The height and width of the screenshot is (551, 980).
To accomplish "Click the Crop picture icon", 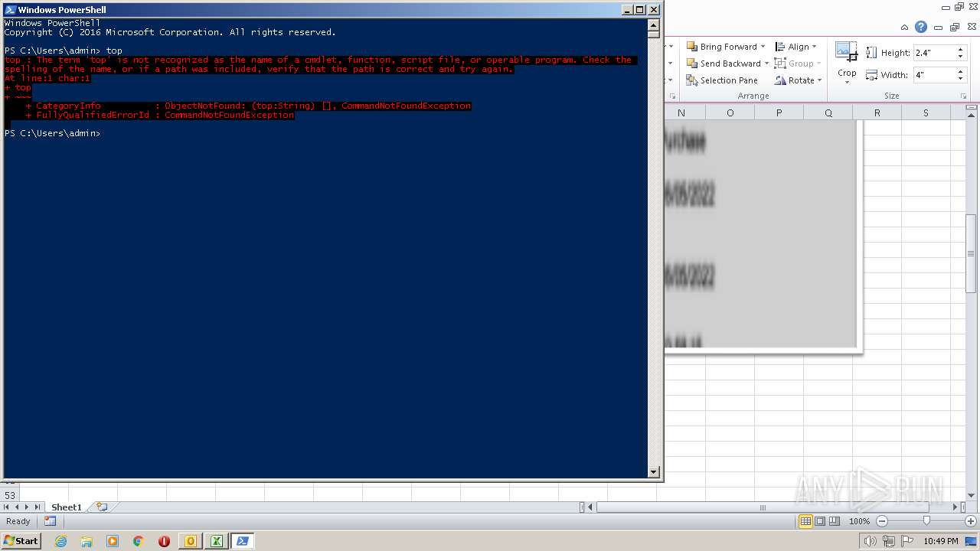I will pos(846,52).
